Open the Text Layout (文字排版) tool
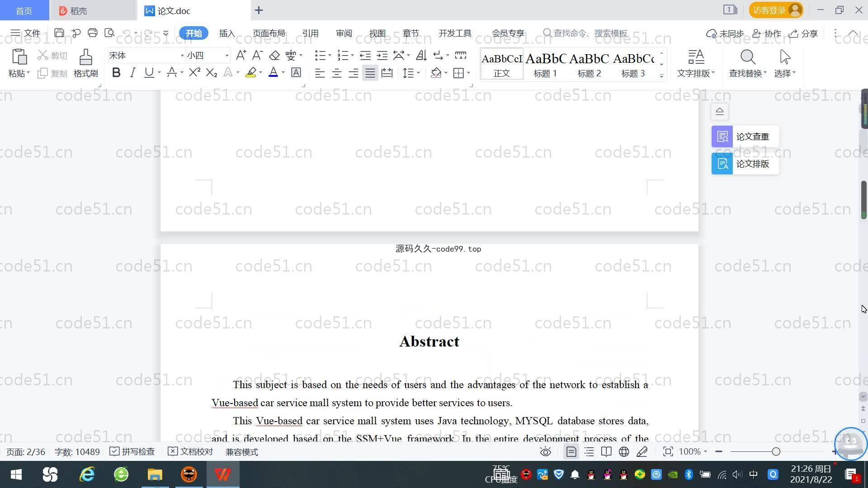Viewport: 868px width, 488px height. pos(696,63)
